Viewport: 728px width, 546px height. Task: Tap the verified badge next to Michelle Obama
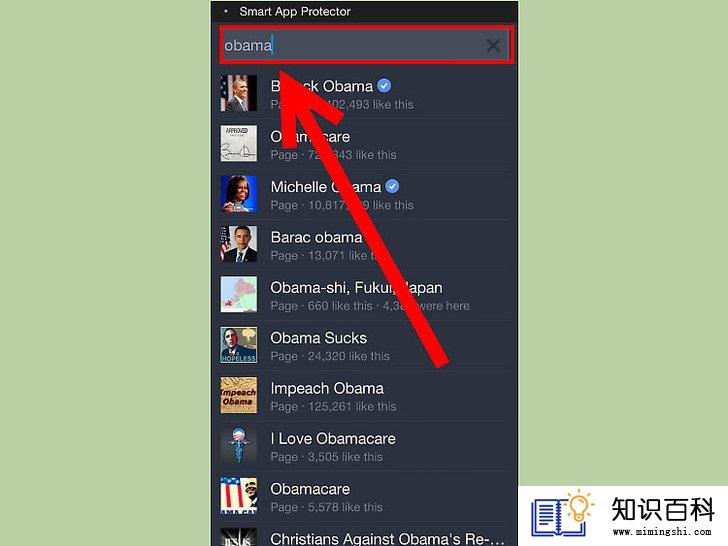(392, 187)
